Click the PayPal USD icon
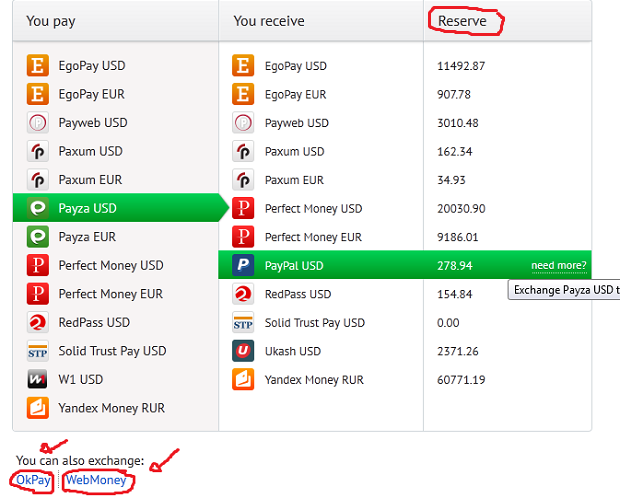 point(243,265)
